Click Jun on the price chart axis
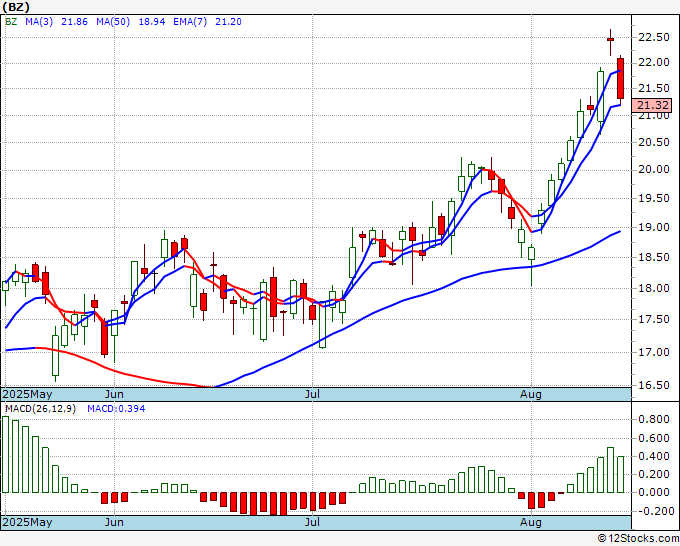Screen dimensions: 680x546 [114, 394]
